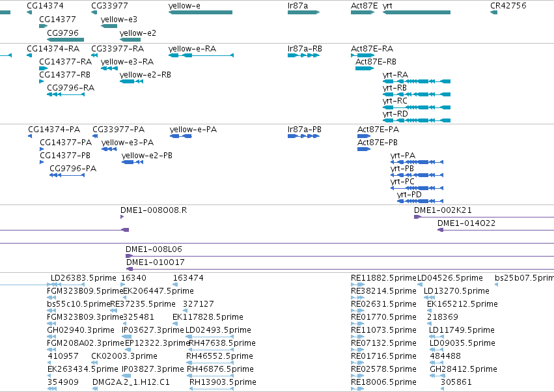Select the yrt-RB transcript
Screen dimensions: 554x392
point(417,94)
